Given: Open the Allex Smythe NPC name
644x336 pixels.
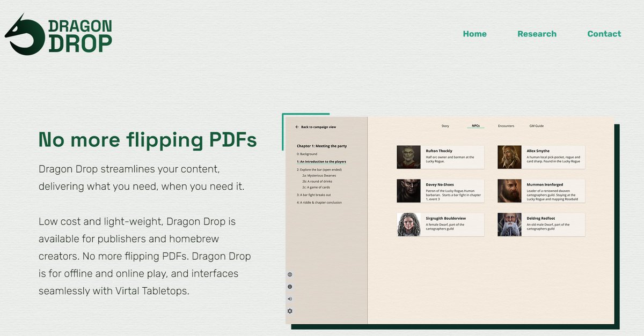Looking at the screenshot, I should (538, 151).
